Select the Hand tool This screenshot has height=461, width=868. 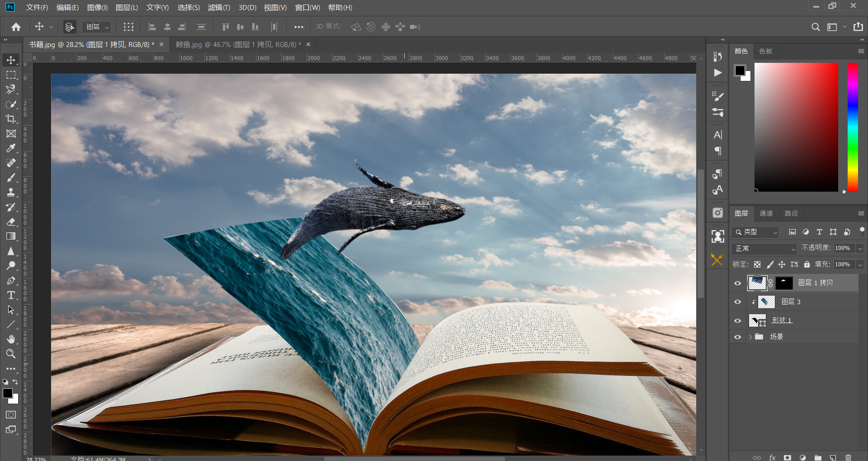pos(11,339)
